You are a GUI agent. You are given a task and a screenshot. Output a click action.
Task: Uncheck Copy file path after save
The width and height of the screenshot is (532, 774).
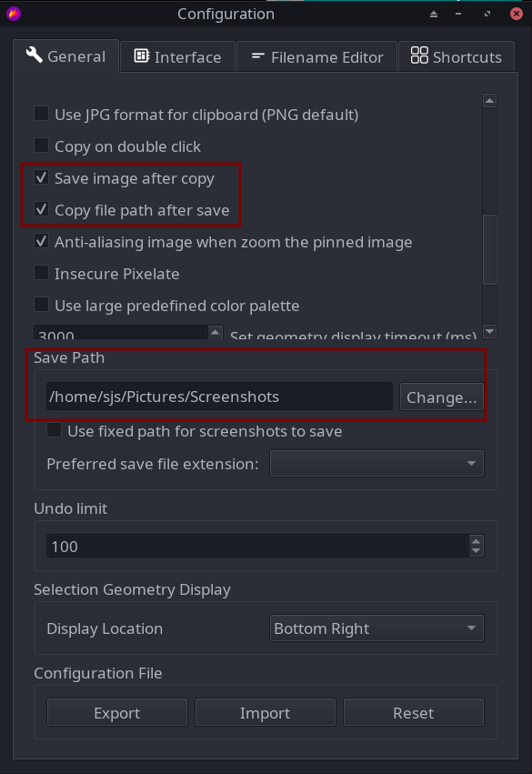(41, 209)
